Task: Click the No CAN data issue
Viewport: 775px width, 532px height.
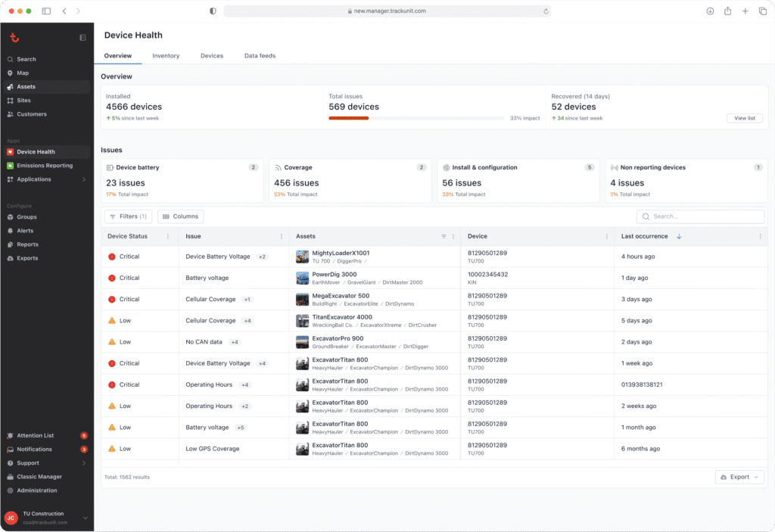Action: point(204,342)
